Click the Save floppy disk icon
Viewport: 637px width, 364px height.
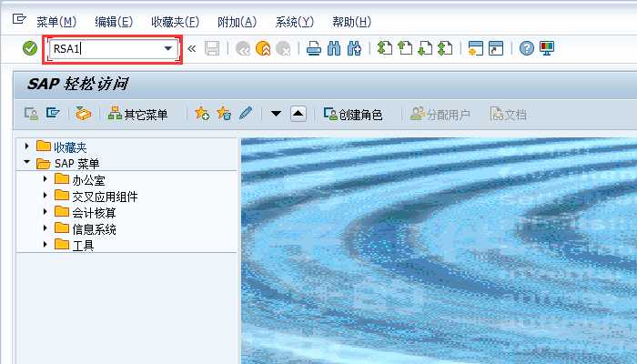tap(212, 49)
